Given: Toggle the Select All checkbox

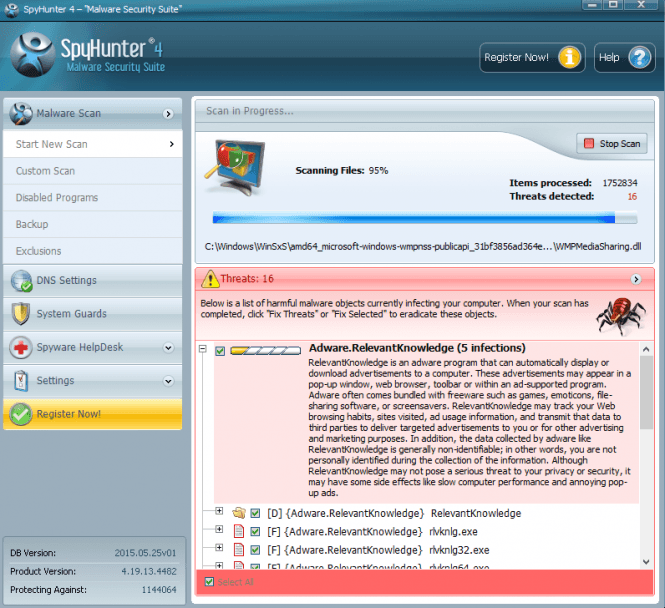Looking at the screenshot, I should click(x=209, y=582).
